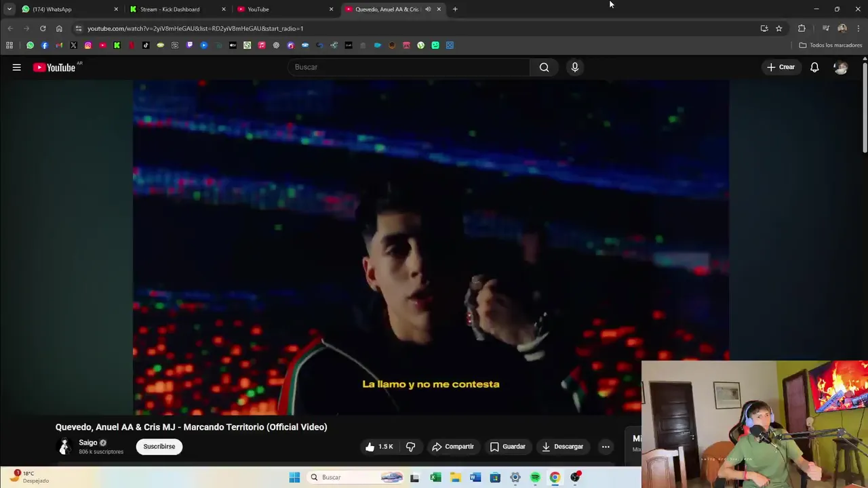This screenshot has width=868, height=488.
Task: Open YouTube bookmark in bookmarks bar
Action: (102, 45)
